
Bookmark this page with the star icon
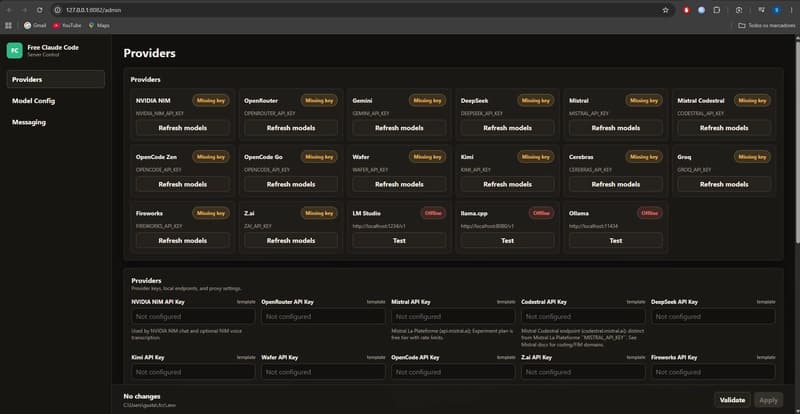(x=665, y=10)
